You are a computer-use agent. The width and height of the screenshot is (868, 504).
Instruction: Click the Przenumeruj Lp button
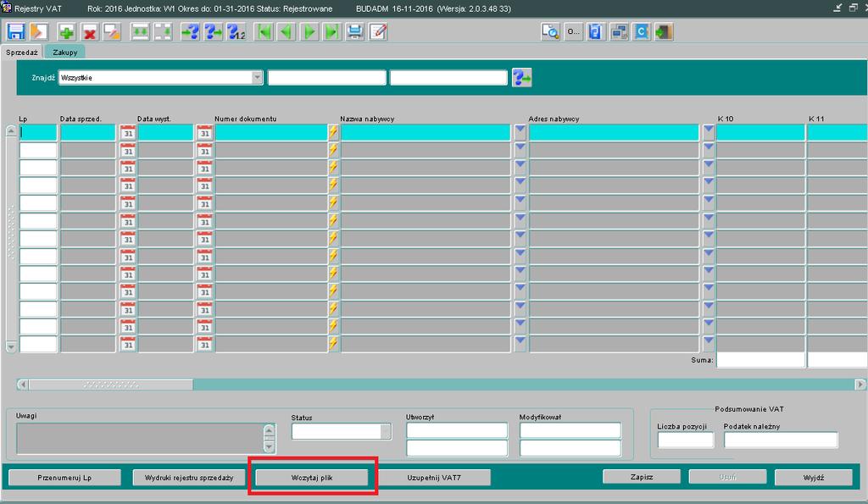(x=64, y=478)
